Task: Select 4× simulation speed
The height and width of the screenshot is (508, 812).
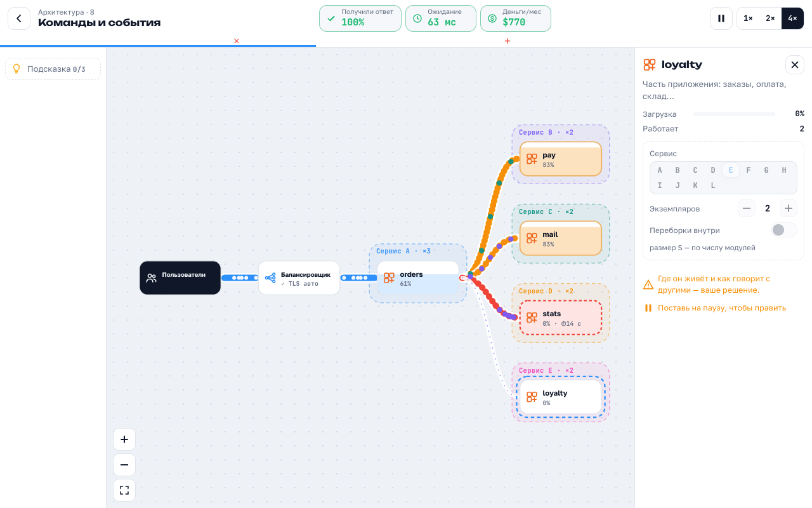Action: coord(792,18)
